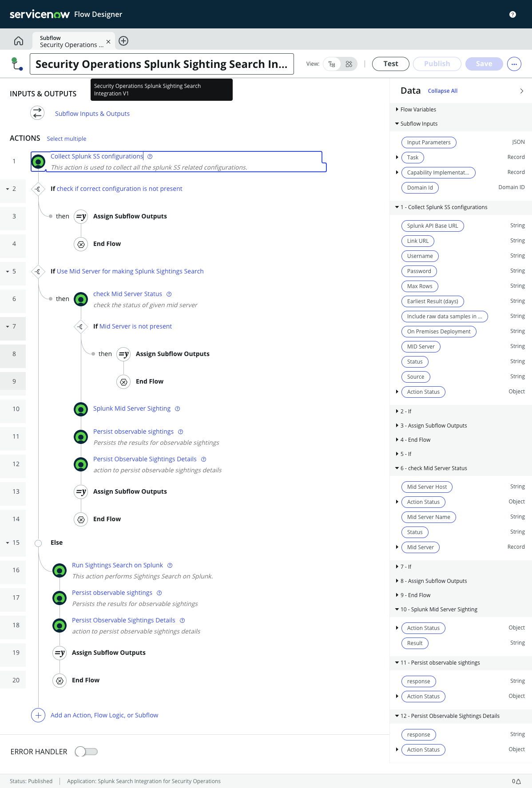532x788 pixels.
Task: Open the help icon in the header
Action: [512, 14]
